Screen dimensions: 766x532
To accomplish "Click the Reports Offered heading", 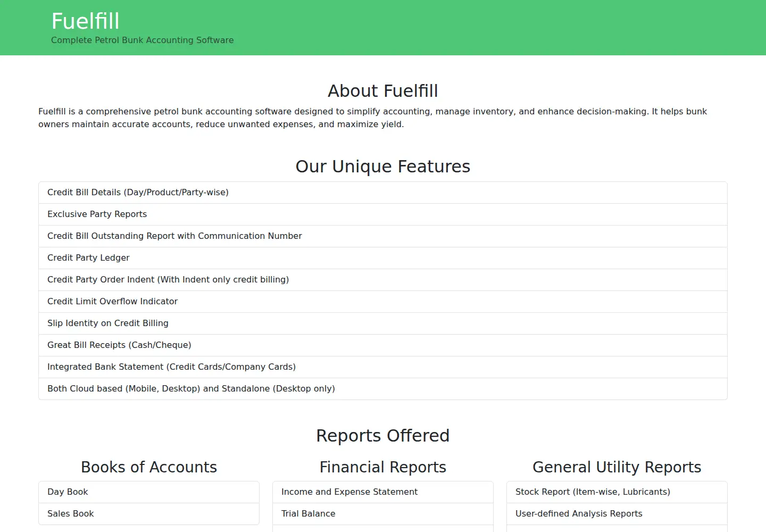I will [383, 436].
